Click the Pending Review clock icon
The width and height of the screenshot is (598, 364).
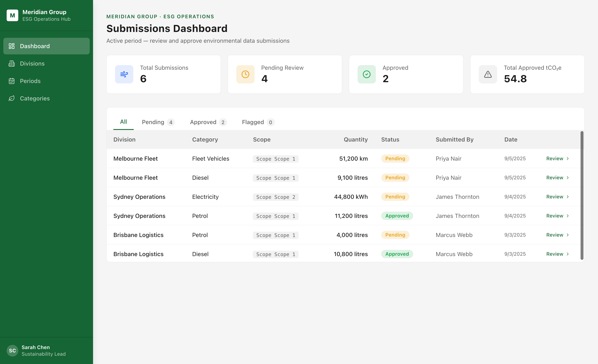[x=245, y=74]
